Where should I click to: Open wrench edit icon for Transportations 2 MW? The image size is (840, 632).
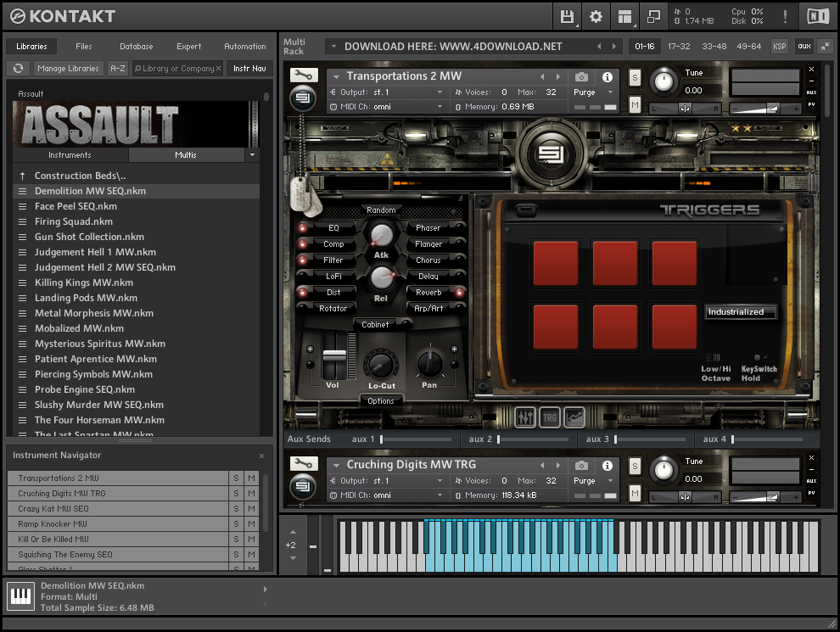pos(304,75)
